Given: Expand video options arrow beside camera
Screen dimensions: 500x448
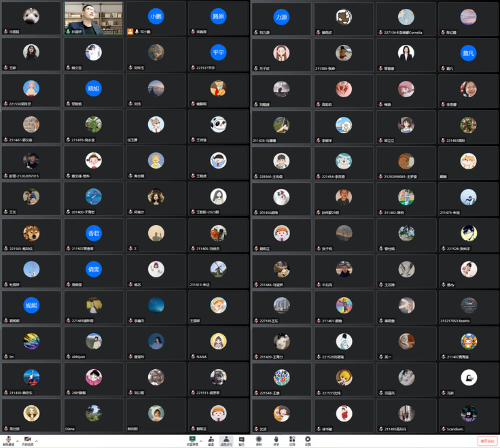Looking at the screenshot, I should coord(37,441).
